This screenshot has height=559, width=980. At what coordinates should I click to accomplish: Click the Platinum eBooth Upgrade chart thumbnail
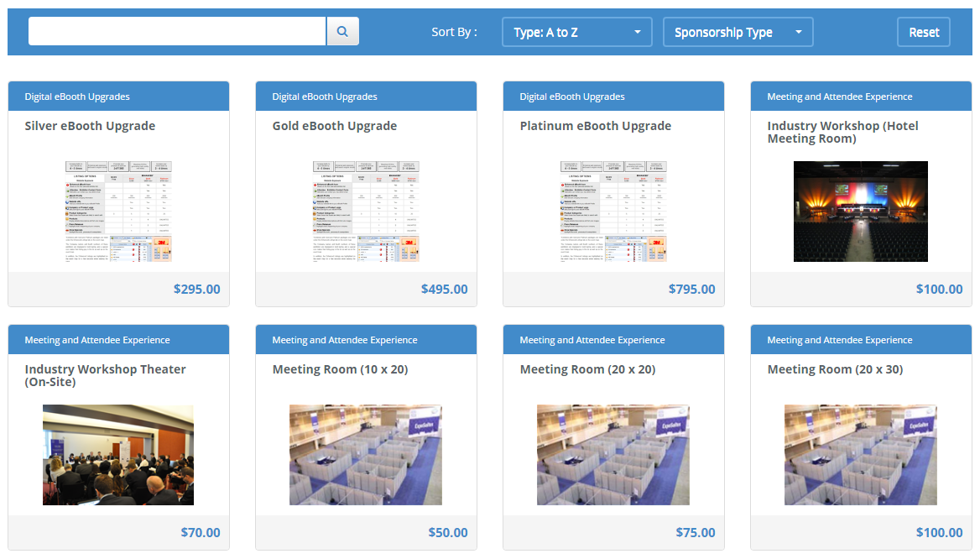click(613, 212)
